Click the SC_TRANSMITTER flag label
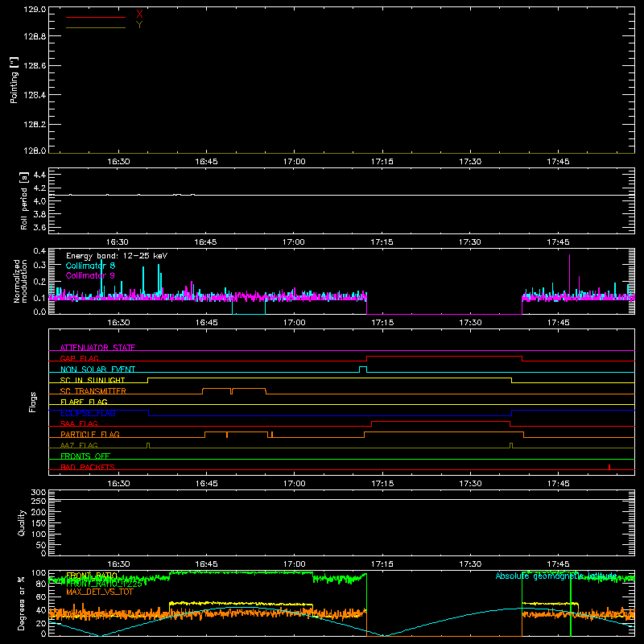 93,391
